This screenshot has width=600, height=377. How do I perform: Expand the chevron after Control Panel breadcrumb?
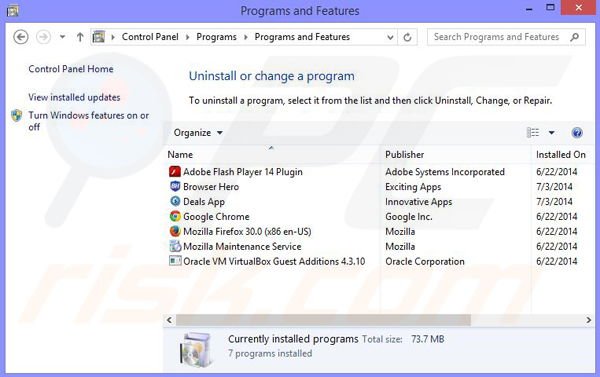[x=188, y=37]
